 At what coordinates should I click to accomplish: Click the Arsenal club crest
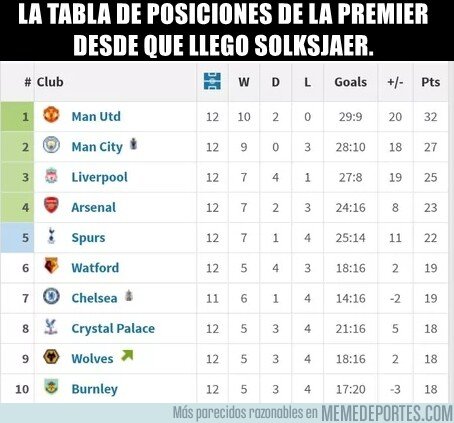(x=51, y=205)
